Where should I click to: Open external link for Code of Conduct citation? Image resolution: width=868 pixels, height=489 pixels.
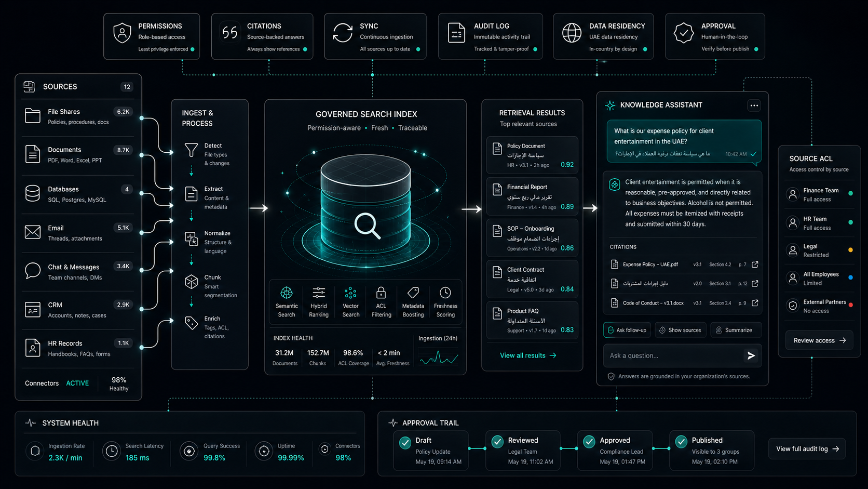click(x=755, y=303)
